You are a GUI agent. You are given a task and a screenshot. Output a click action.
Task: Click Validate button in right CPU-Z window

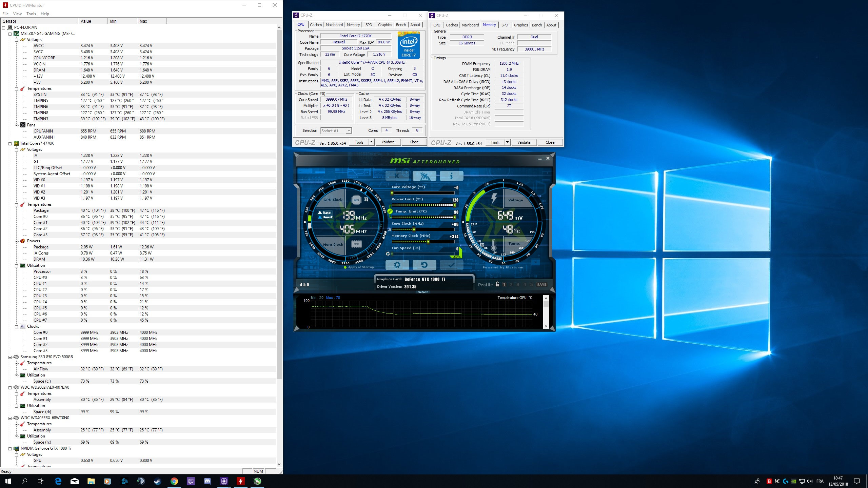pos(524,142)
